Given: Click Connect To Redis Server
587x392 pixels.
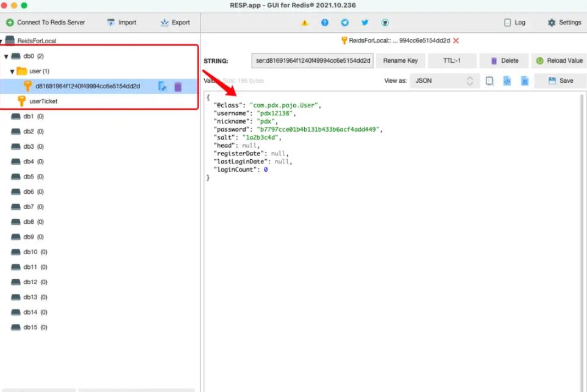Looking at the screenshot, I should (46, 23).
